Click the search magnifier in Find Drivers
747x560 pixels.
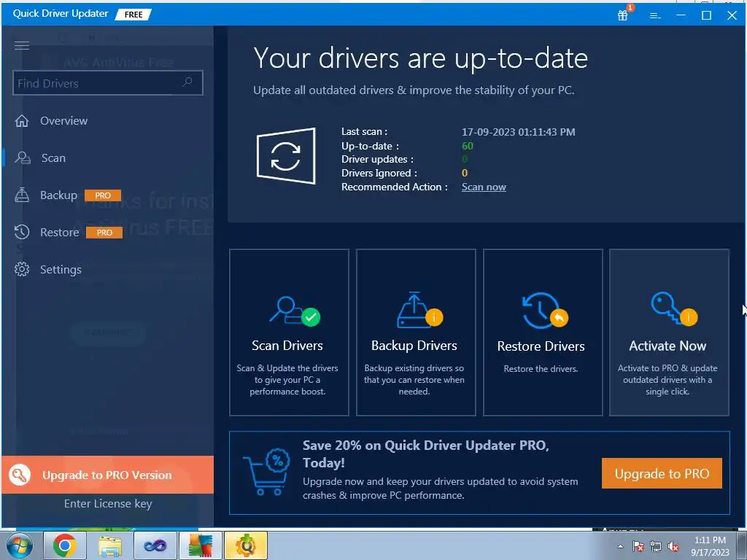point(187,82)
